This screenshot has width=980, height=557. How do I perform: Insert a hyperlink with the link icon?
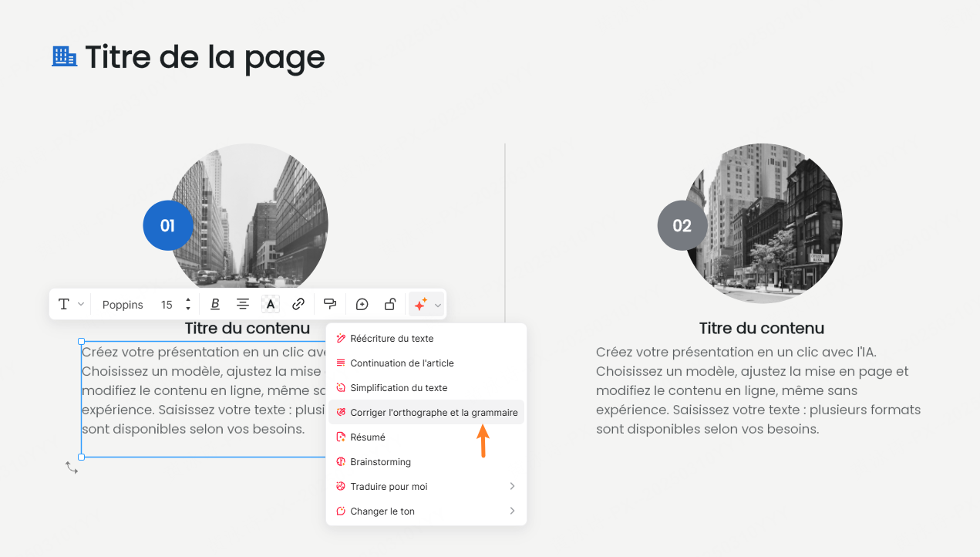point(298,305)
